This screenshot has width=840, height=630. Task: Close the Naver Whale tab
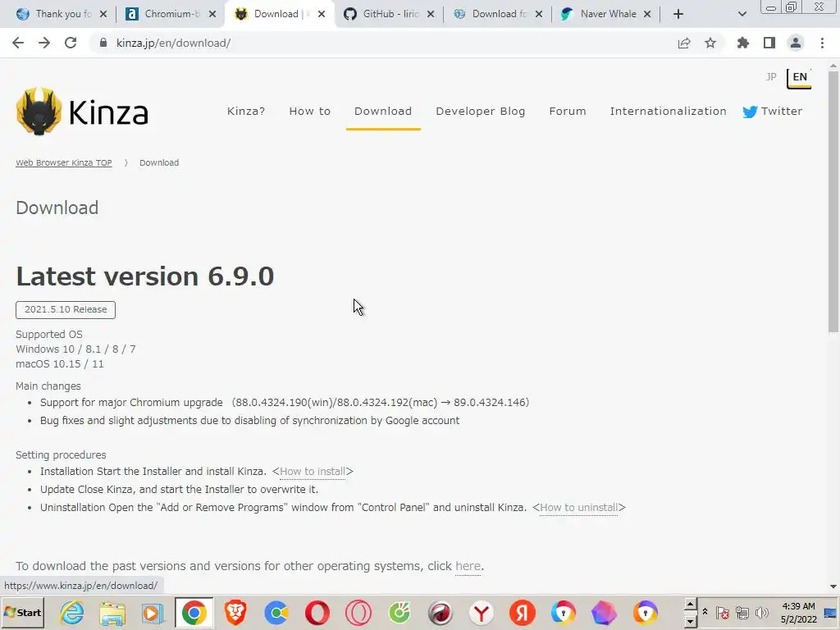tap(647, 14)
